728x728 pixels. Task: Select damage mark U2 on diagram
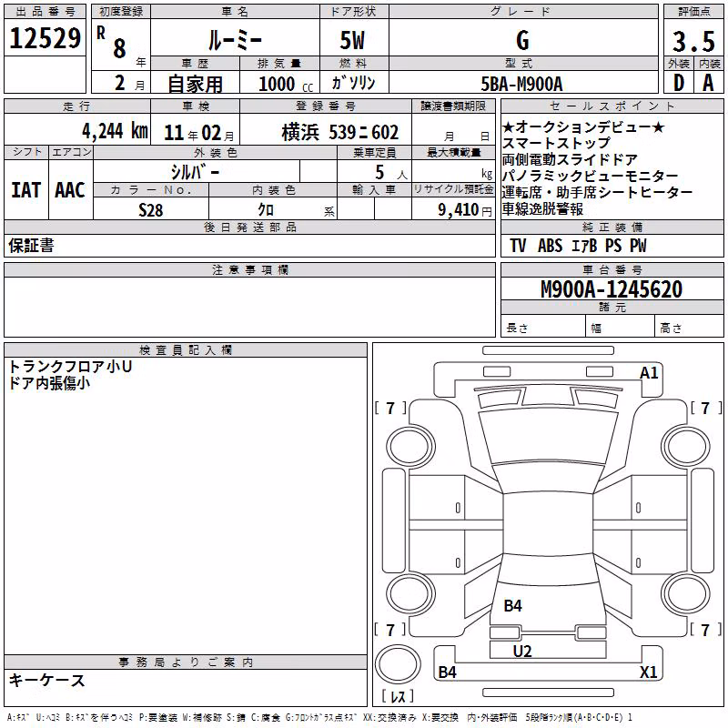click(x=522, y=652)
